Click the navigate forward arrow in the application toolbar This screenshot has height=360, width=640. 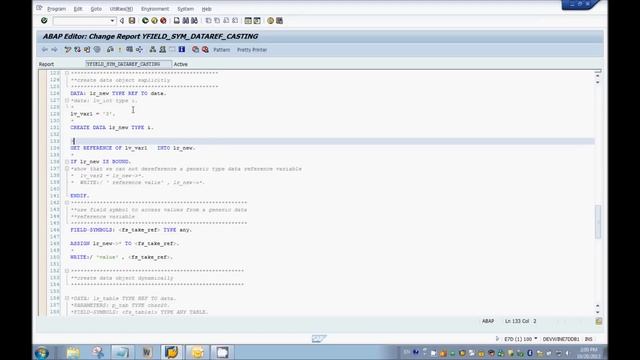point(54,49)
